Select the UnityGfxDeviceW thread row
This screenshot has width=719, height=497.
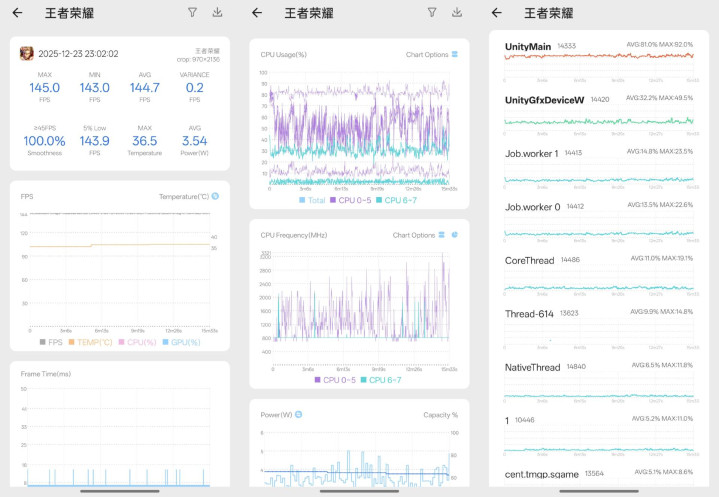(x=598, y=114)
